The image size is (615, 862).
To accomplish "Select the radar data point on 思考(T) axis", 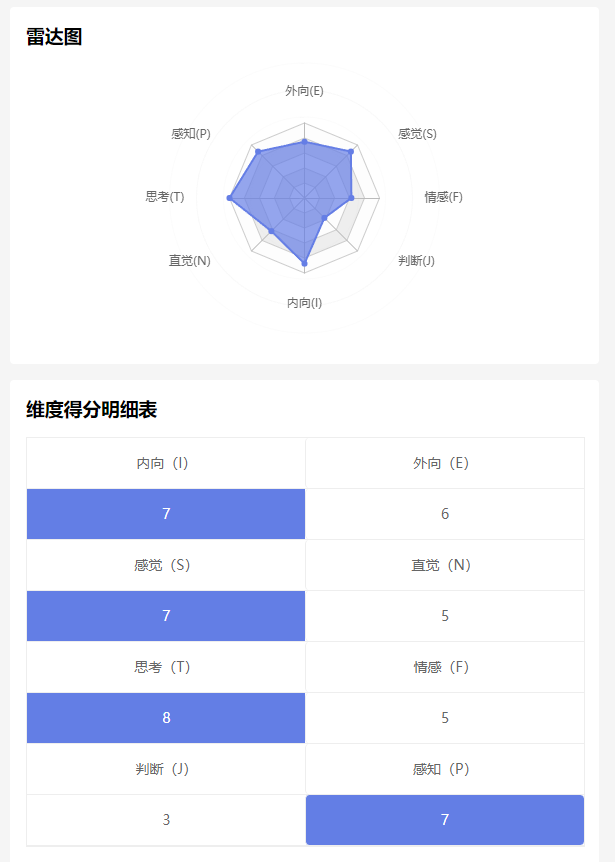I will tap(229, 199).
